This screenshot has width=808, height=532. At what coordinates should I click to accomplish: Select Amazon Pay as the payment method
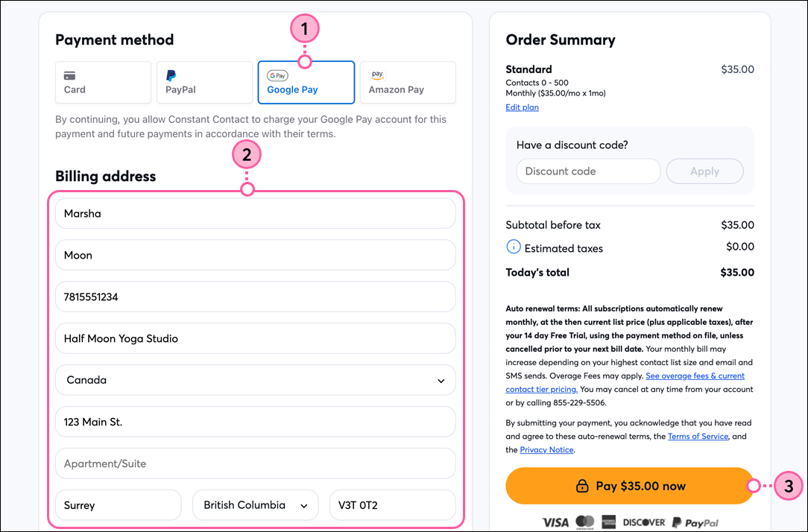tap(407, 82)
